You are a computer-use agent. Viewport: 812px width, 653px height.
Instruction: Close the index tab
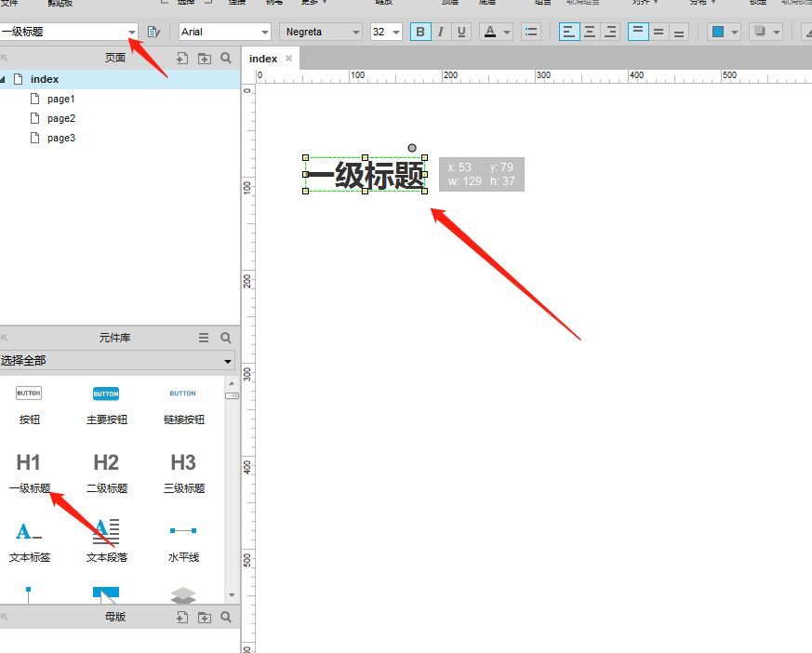(289, 58)
